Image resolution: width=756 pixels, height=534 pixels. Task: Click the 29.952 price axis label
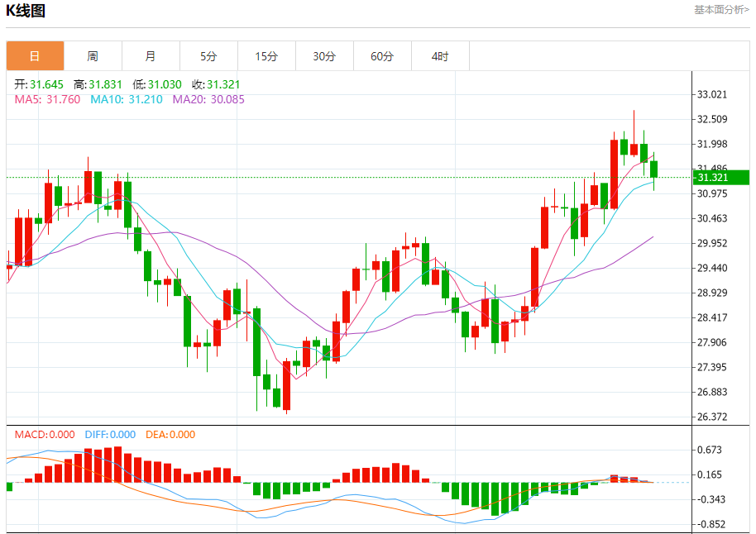(x=712, y=243)
